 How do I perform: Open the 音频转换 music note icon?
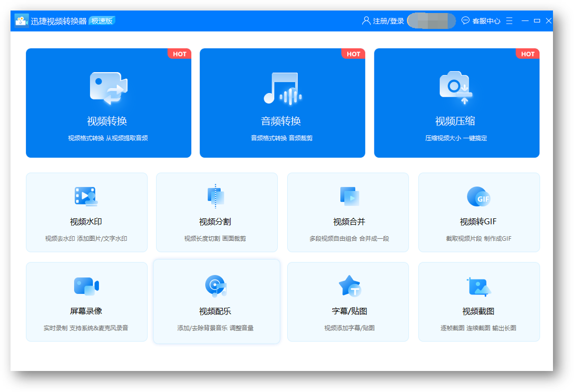[x=283, y=88]
